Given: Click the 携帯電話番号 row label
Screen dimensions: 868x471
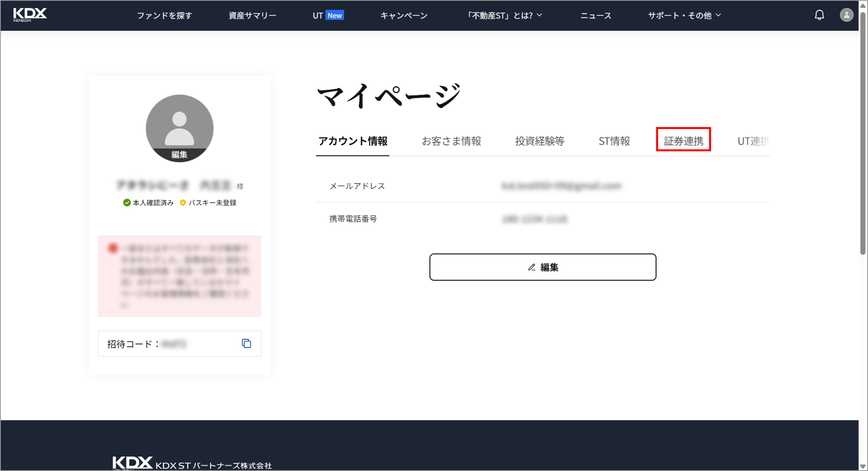Looking at the screenshot, I should pyautogui.click(x=353, y=219).
